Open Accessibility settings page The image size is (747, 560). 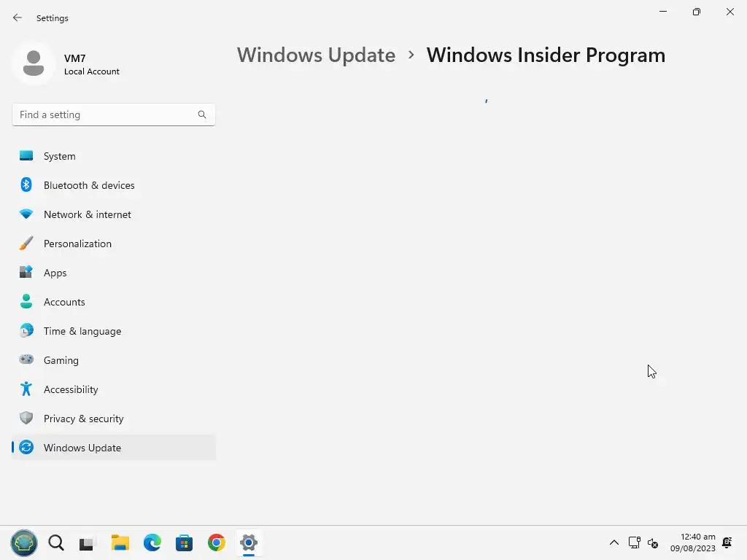tap(113, 389)
